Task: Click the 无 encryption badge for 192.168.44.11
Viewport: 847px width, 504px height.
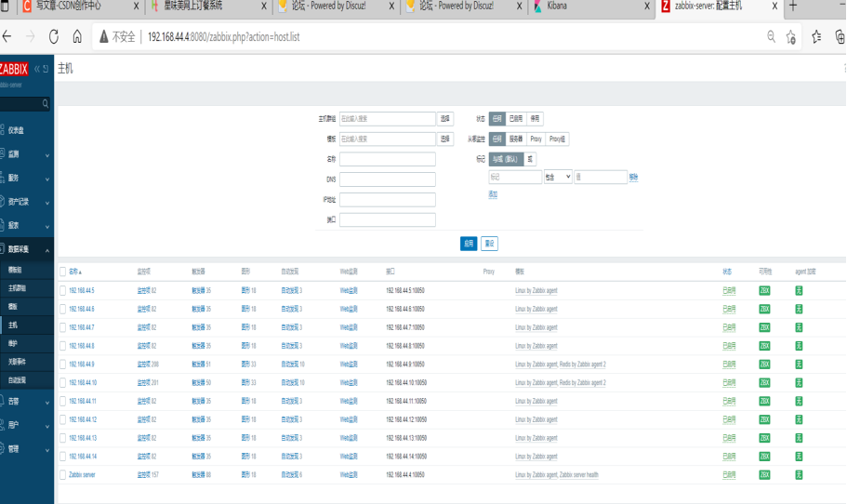Action: (799, 401)
